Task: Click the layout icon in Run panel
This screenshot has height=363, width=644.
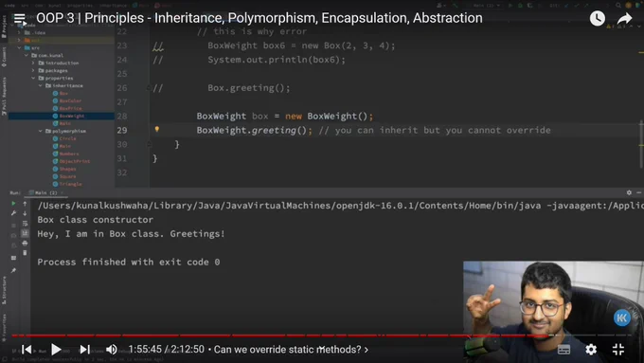Action: 13,258
